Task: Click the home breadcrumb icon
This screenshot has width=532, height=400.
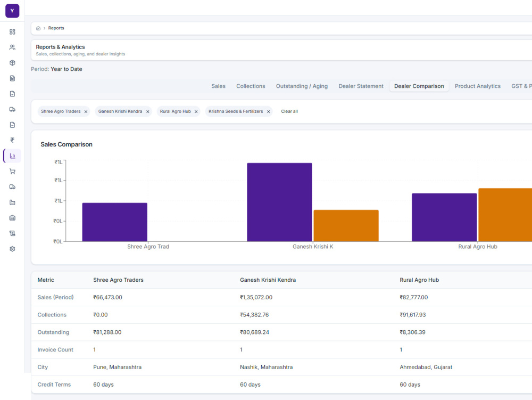Action: coord(38,28)
